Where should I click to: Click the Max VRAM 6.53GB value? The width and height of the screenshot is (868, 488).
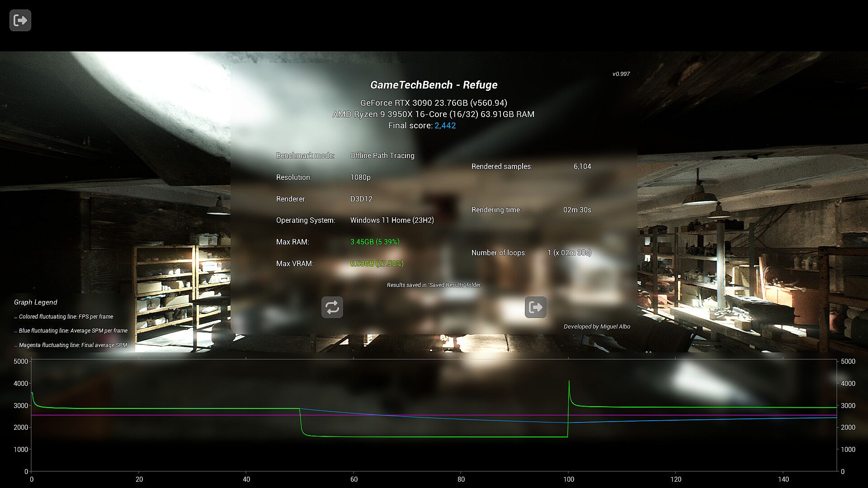tap(377, 263)
